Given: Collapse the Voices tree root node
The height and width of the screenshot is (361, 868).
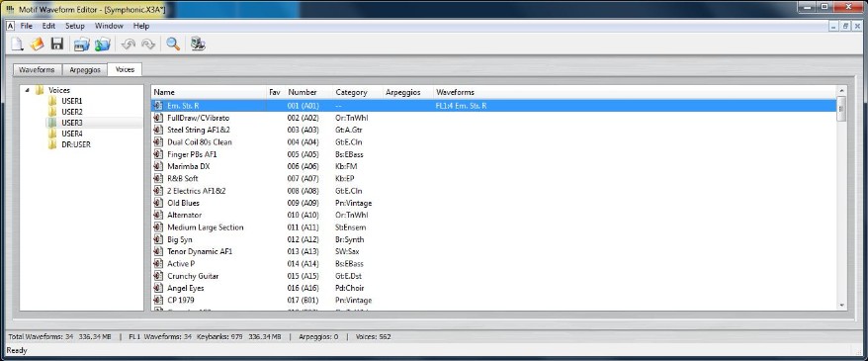Looking at the screenshot, I should (27, 90).
